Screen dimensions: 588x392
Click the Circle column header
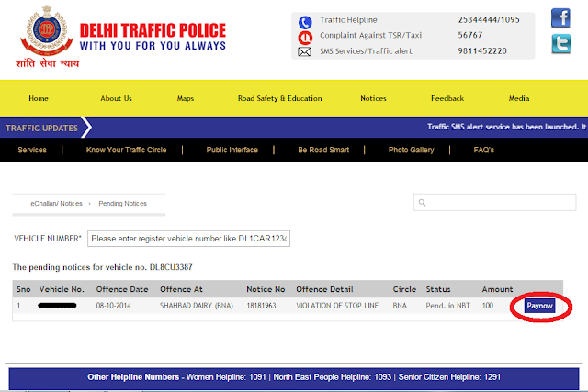point(404,289)
